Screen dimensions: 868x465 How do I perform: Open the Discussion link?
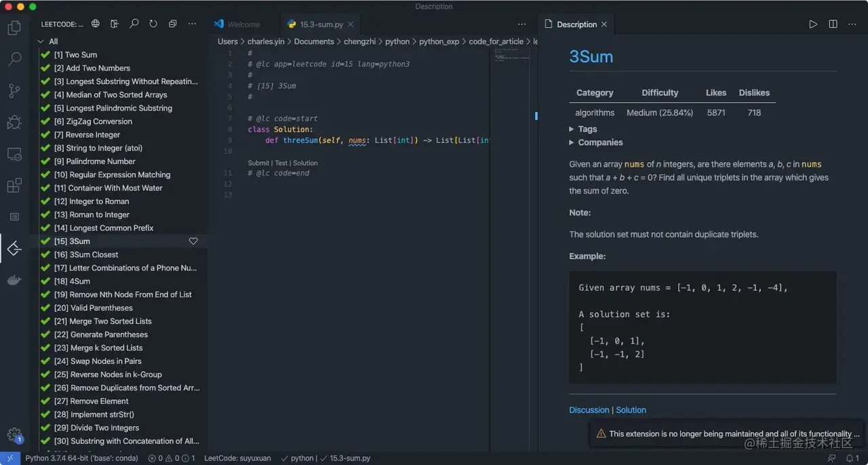[x=589, y=410]
